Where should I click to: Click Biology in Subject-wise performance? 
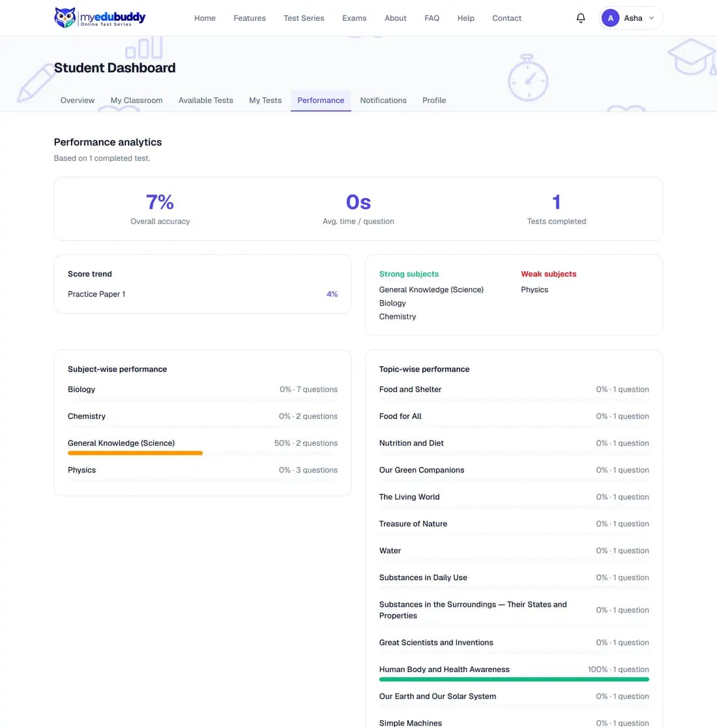pyautogui.click(x=81, y=390)
